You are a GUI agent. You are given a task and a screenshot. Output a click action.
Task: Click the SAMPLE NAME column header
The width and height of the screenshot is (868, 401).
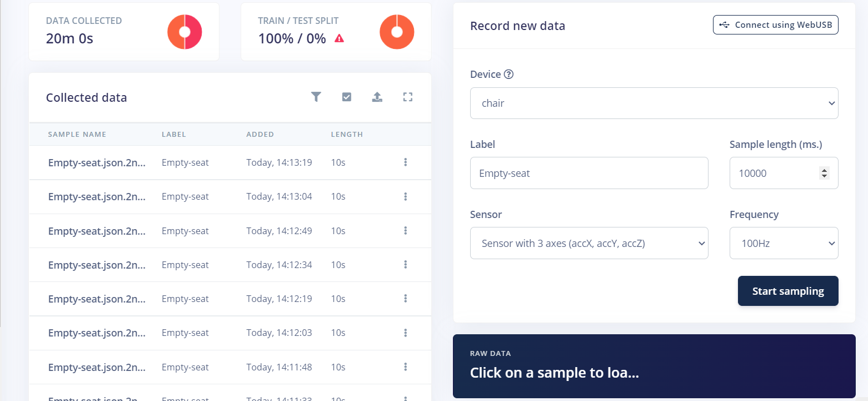(77, 135)
